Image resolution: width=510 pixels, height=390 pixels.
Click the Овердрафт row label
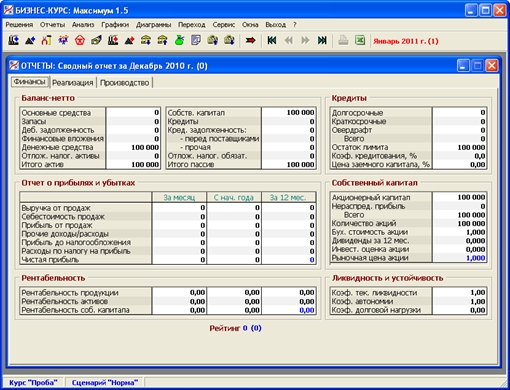click(352, 130)
